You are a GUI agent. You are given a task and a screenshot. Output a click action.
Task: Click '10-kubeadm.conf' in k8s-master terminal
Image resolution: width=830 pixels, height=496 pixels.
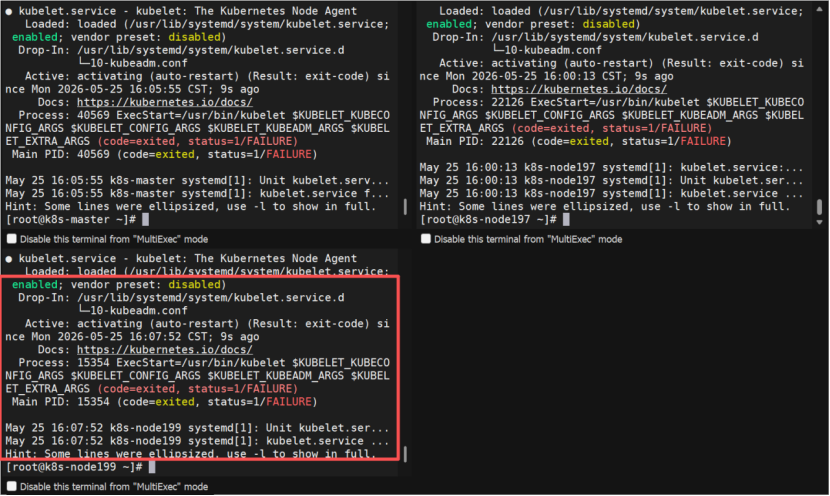pyautogui.click(x=139, y=63)
